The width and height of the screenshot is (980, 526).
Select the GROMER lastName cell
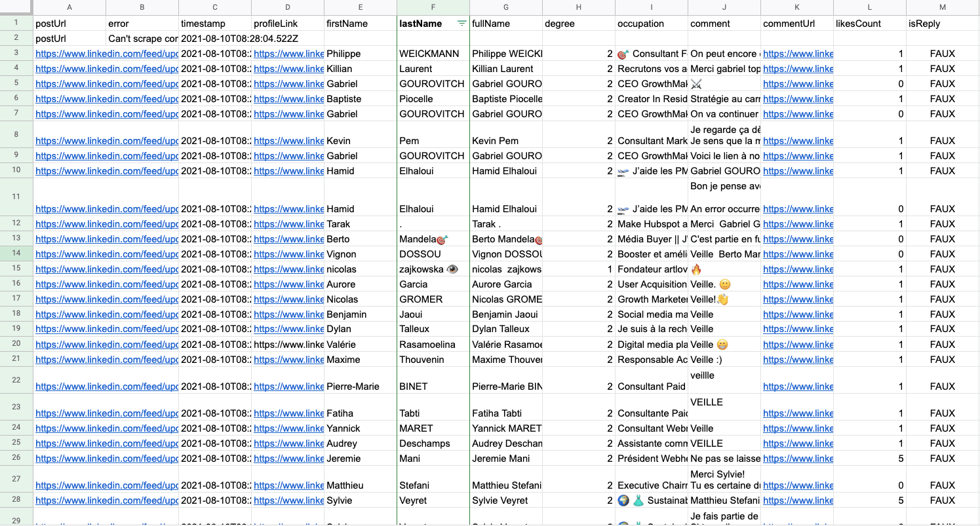(x=433, y=299)
